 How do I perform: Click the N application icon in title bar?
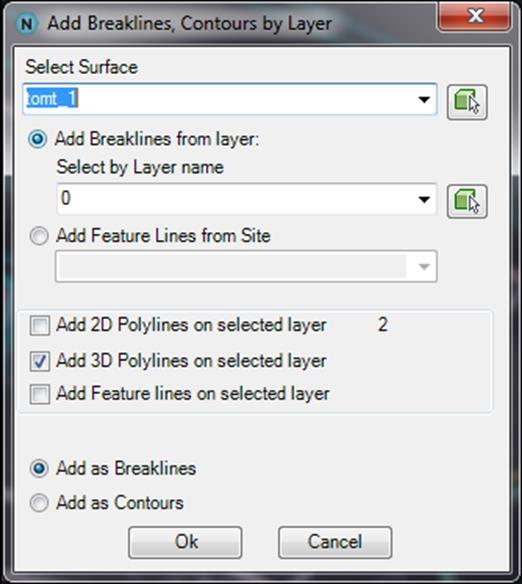27,24
